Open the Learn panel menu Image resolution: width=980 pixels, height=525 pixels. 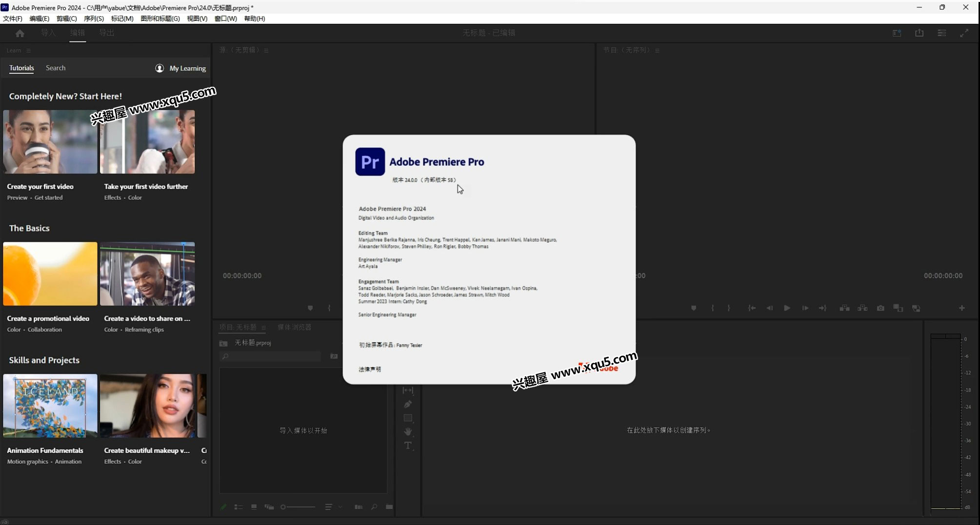28,51
